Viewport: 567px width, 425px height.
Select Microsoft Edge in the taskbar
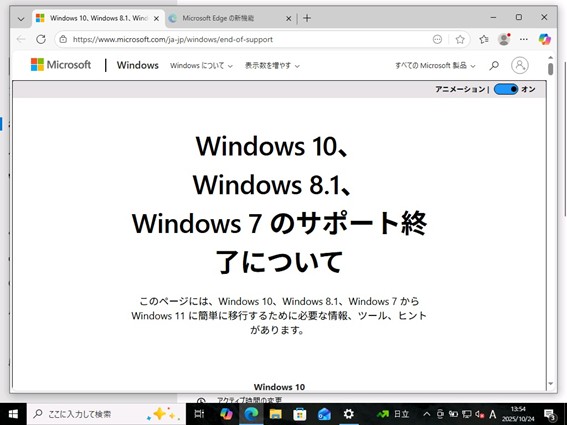(251, 414)
